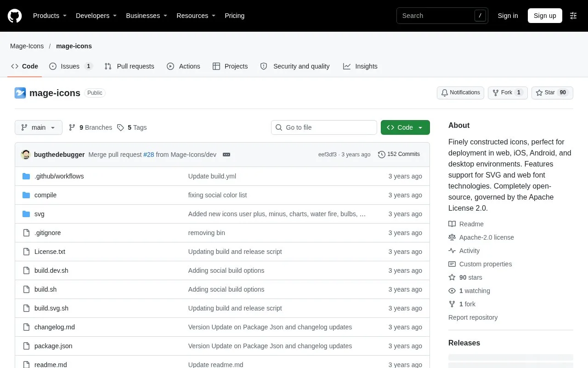Click the Sign up button
Viewport: 588px width, 368px height.
545,16
